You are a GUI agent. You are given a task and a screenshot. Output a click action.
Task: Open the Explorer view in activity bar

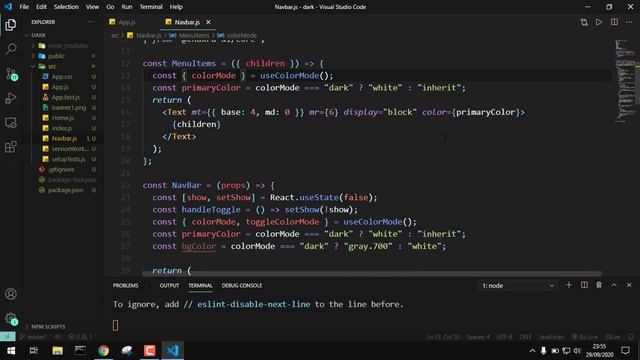tap(11, 24)
